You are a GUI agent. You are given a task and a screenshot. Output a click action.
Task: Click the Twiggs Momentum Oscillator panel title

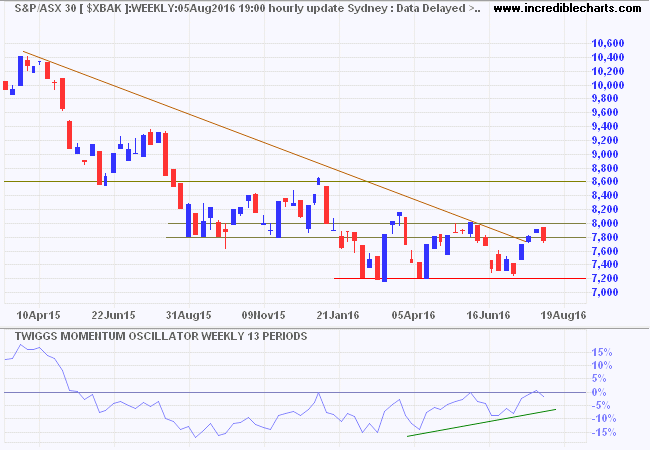tap(161, 336)
